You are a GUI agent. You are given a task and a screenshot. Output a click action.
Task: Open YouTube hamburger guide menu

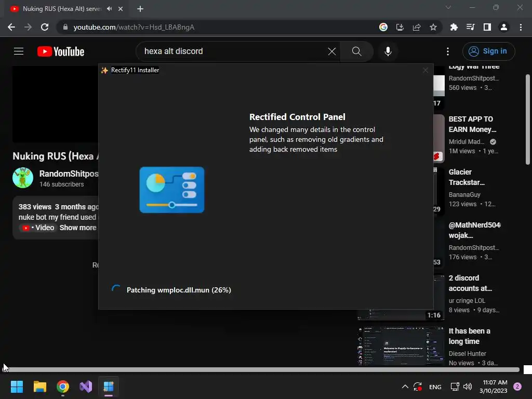tap(19, 51)
